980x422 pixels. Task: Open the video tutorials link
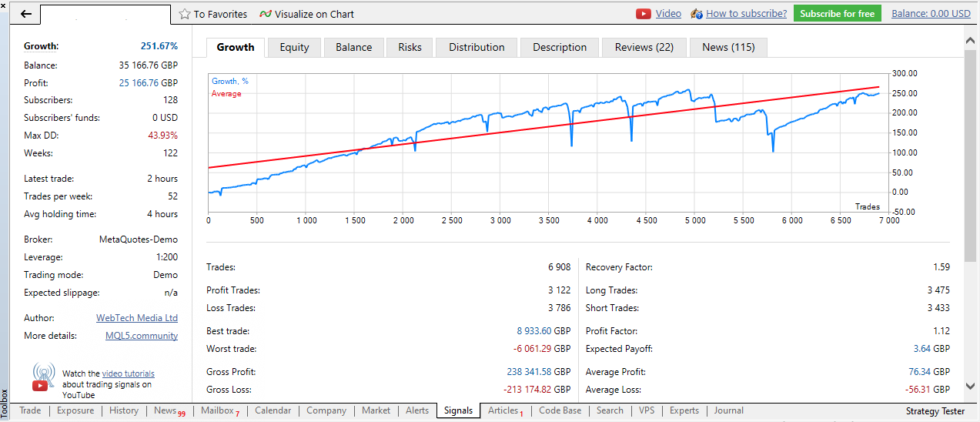coord(128,373)
